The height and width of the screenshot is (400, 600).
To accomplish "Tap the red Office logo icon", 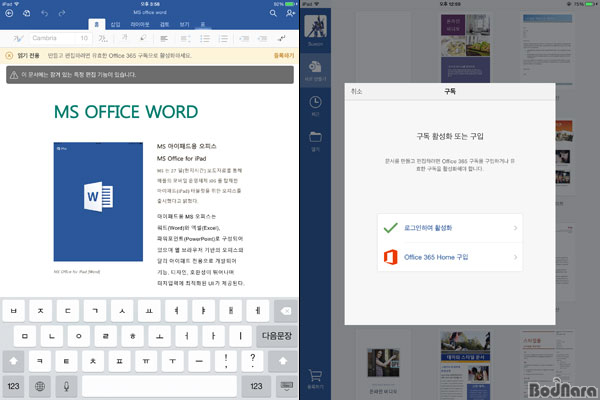I will coord(391,257).
